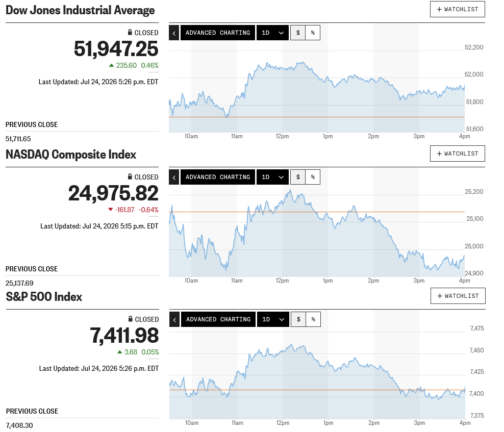The image size is (504, 432).
Task: Open Advanced Charting for S&P 500
Action: pos(218,319)
